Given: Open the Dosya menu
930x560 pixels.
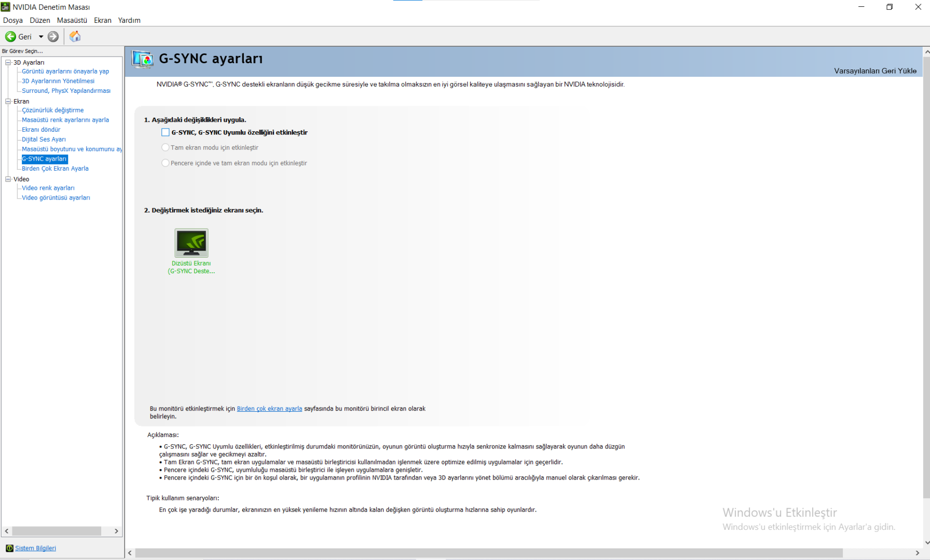Looking at the screenshot, I should coord(13,20).
